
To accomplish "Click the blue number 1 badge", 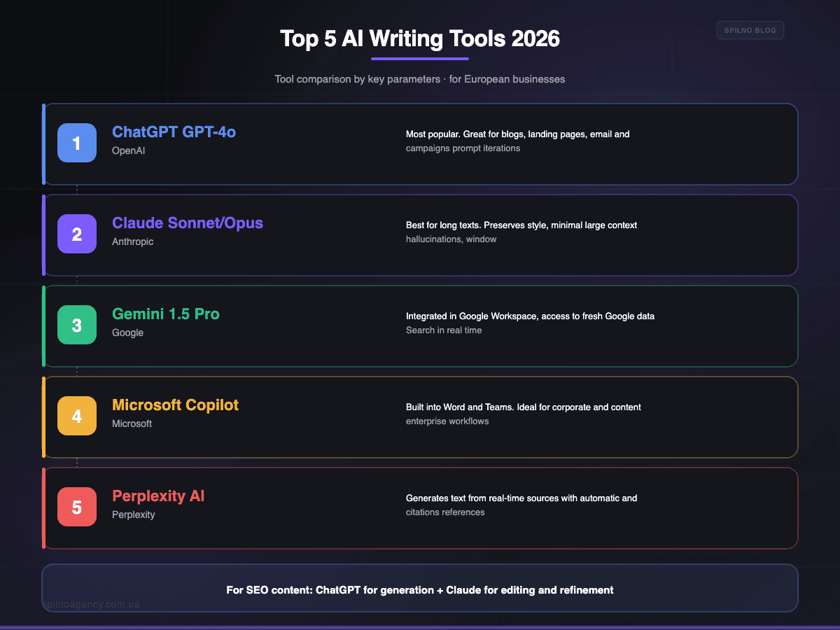I will 77,143.
